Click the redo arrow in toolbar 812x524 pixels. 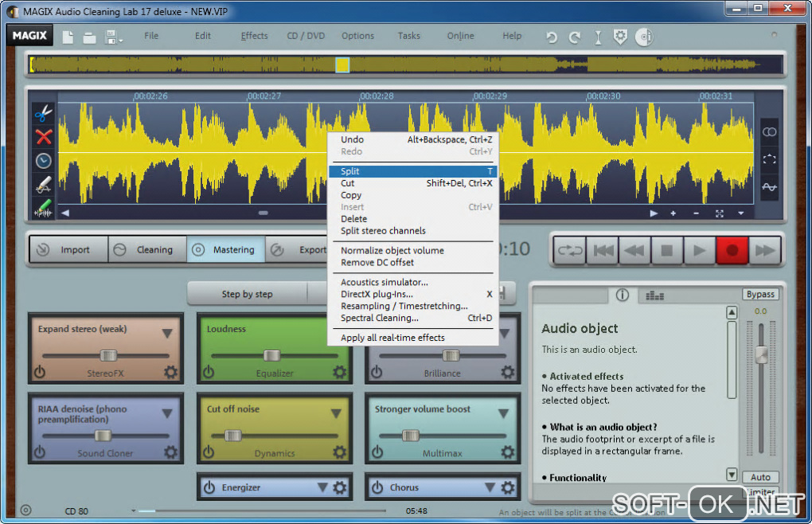[x=574, y=37]
